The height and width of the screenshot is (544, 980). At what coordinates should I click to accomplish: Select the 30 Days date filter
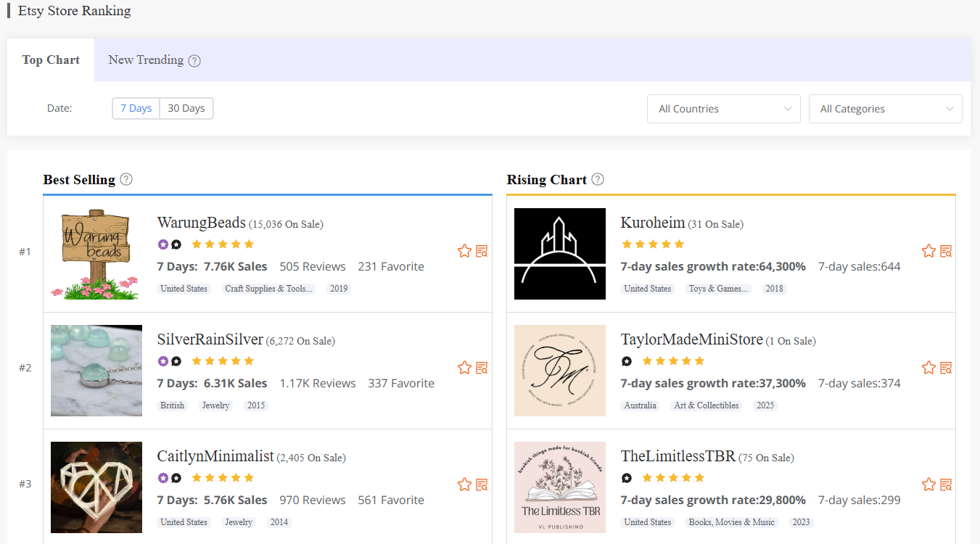(x=186, y=108)
